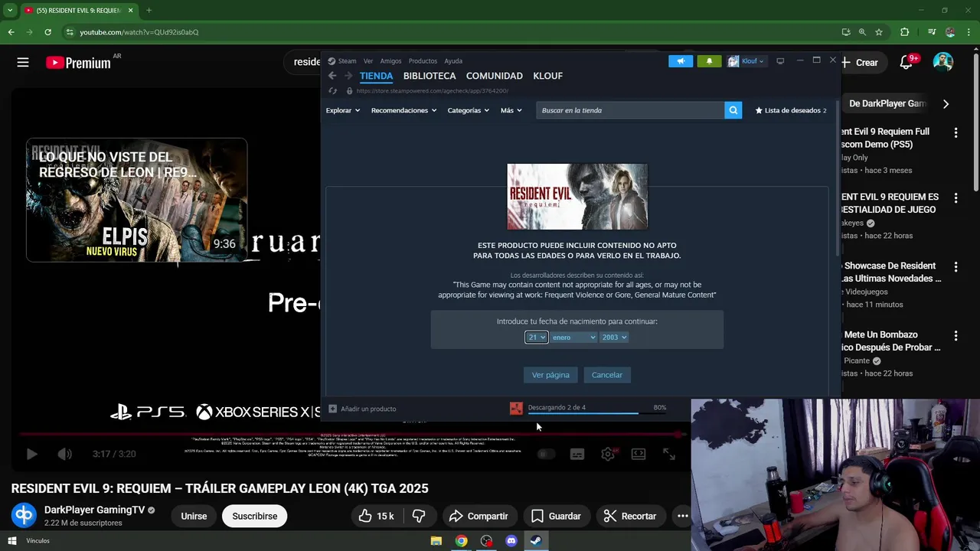
Task: Click the YouTube video progress bar
Action: tap(350, 435)
